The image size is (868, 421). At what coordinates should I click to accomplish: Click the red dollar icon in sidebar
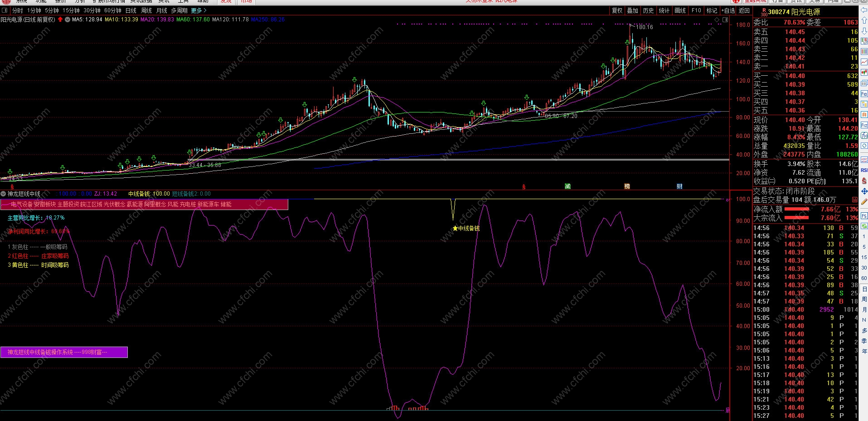click(x=864, y=181)
